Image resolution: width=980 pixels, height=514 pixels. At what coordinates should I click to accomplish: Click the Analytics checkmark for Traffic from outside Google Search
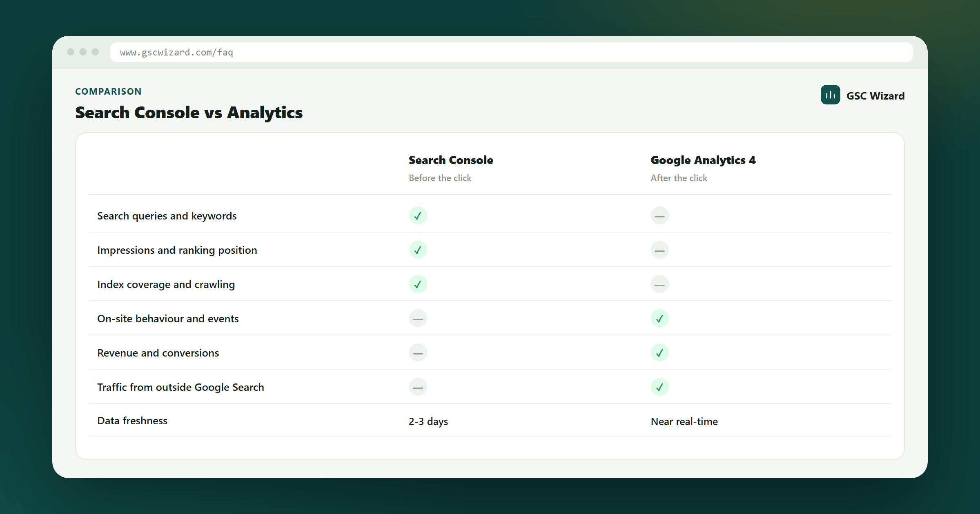659,387
